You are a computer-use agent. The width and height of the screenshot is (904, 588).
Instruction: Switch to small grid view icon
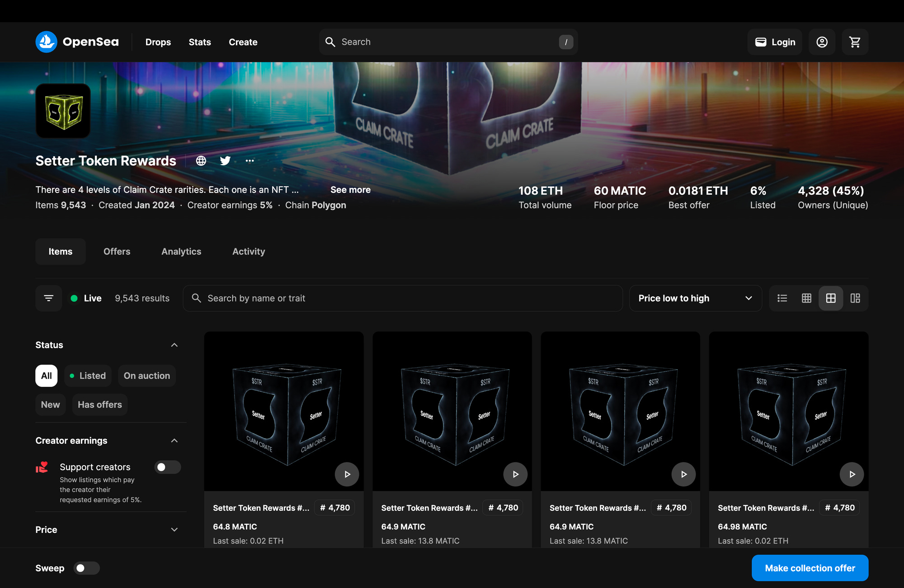click(x=806, y=298)
